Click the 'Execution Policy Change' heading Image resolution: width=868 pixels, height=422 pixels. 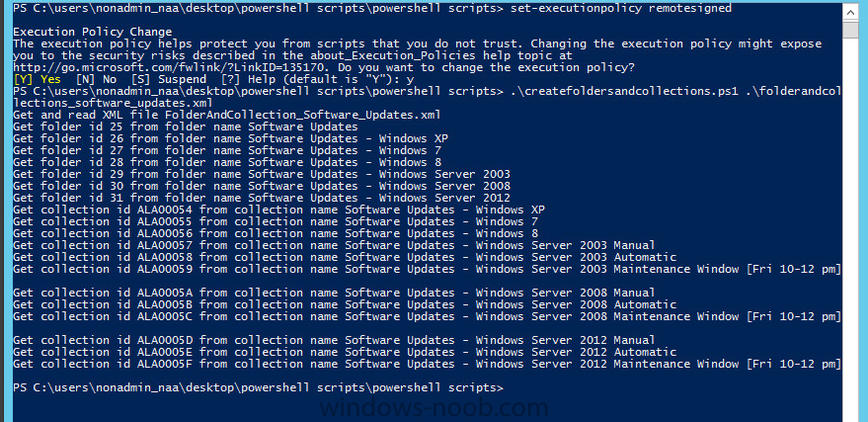tap(92, 33)
